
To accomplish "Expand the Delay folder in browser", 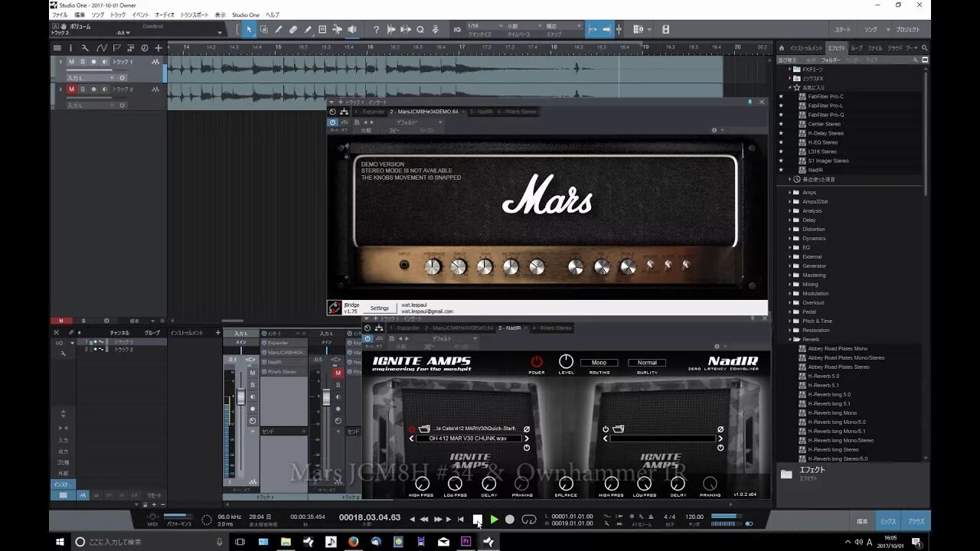I will tap(789, 220).
